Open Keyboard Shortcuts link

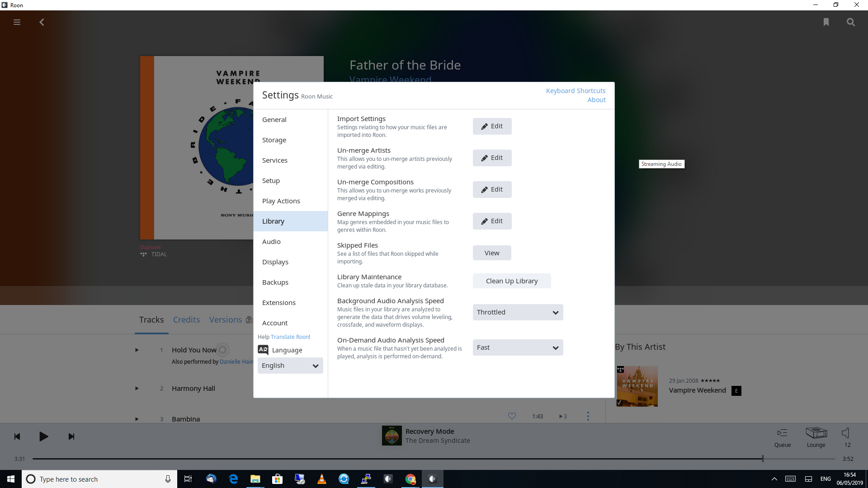576,91
